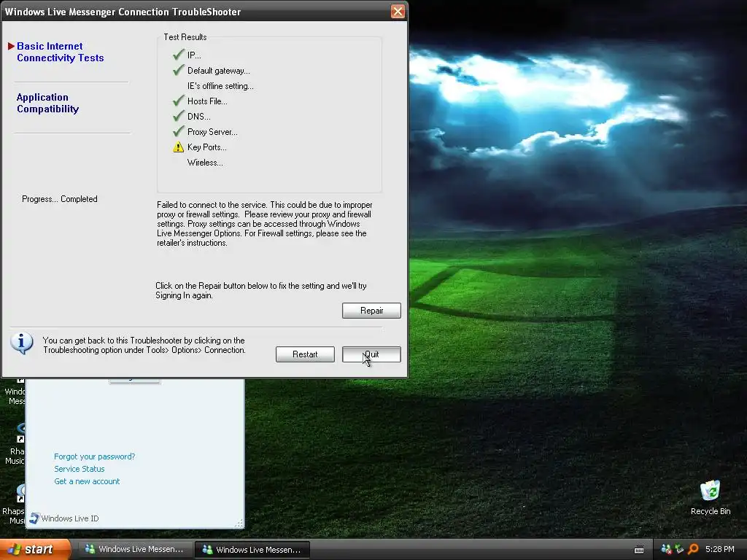Click the orange magnifier tray icon
Image resolution: width=747 pixels, height=560 pixels.
pyautogui.click(x=693, y=549)
